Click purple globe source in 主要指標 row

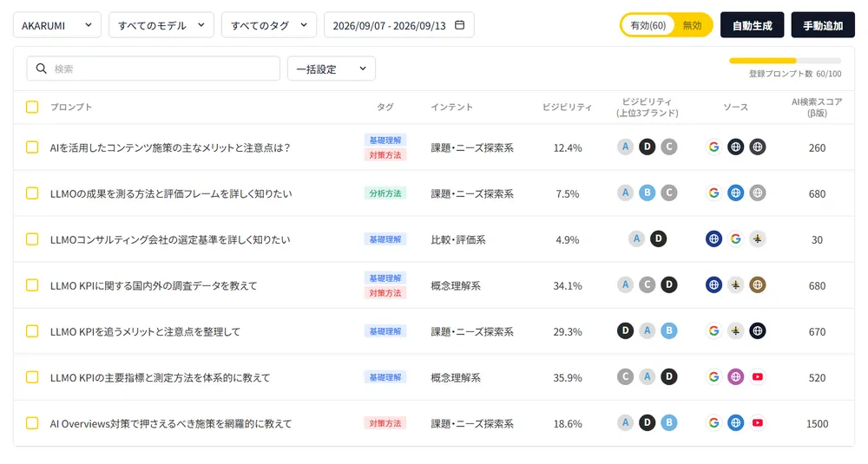pyautogui.click(x=736, y=376)
